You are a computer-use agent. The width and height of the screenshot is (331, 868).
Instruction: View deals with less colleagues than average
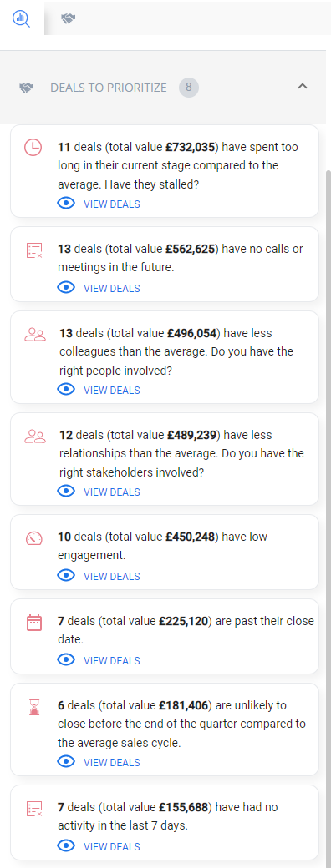click(x=111, y=391)
